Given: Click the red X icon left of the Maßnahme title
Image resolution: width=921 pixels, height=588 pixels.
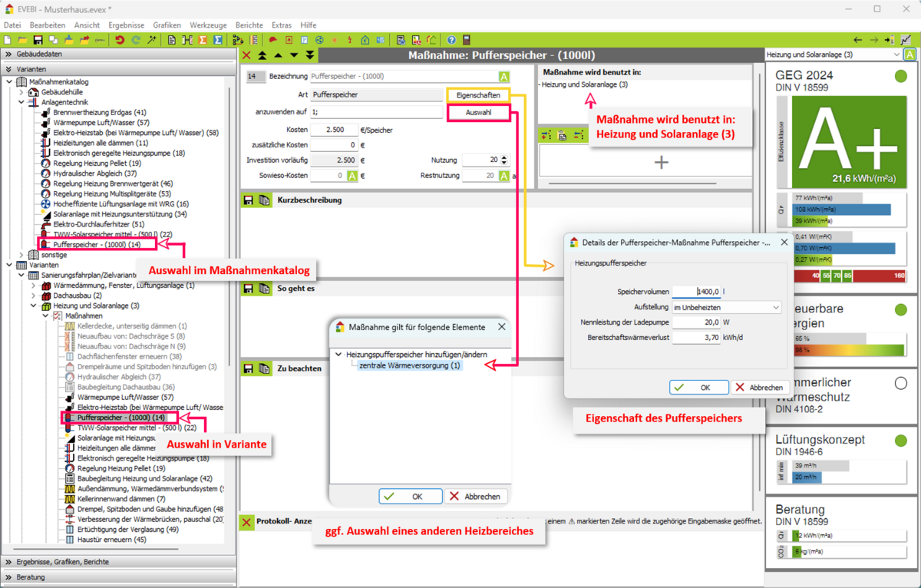Looking at the screenshot, I should pos(246,55).
